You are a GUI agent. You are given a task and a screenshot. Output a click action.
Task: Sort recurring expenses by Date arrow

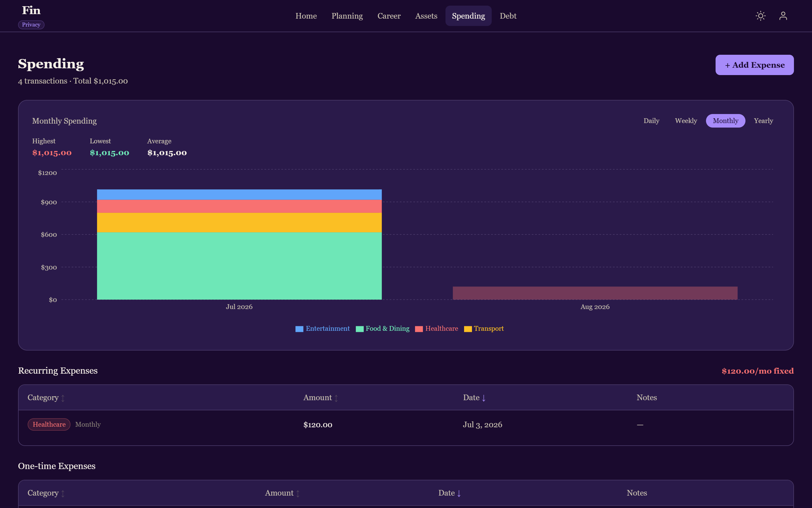point(484,398)
